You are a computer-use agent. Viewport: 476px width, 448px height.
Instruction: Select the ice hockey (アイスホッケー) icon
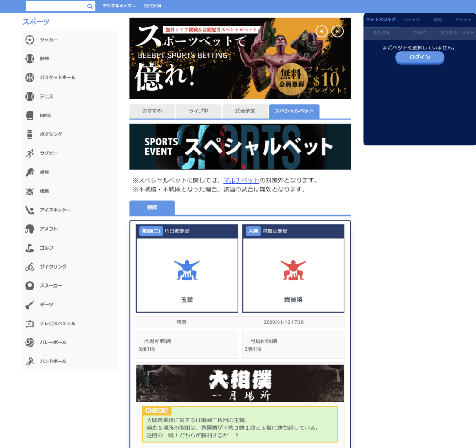pos(30,210)
